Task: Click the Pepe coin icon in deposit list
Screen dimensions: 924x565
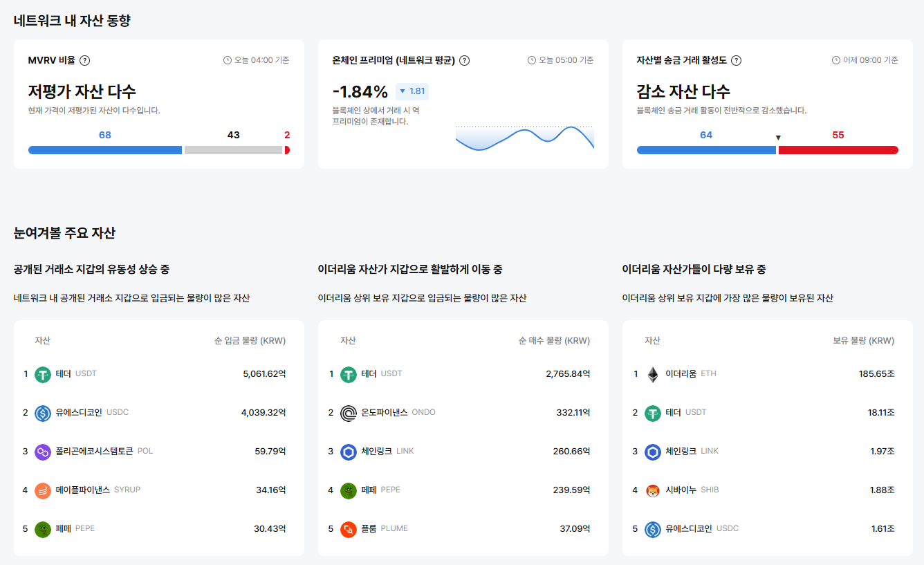Action: pos(44,528)
